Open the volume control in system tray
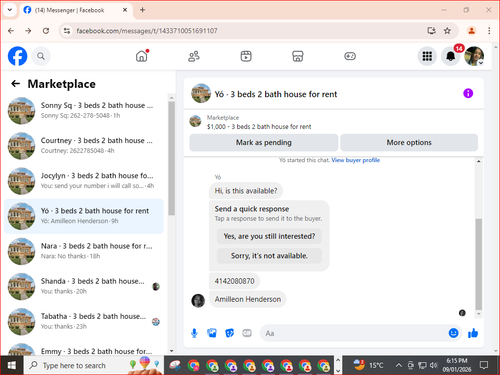This screenshot has width=500, height=375. click(x=433, y=365)
